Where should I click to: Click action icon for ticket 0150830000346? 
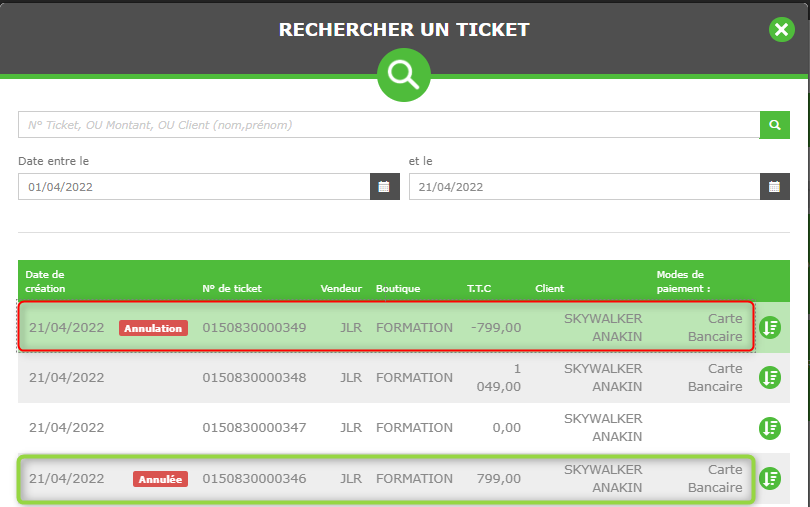(x=770, y=478)
